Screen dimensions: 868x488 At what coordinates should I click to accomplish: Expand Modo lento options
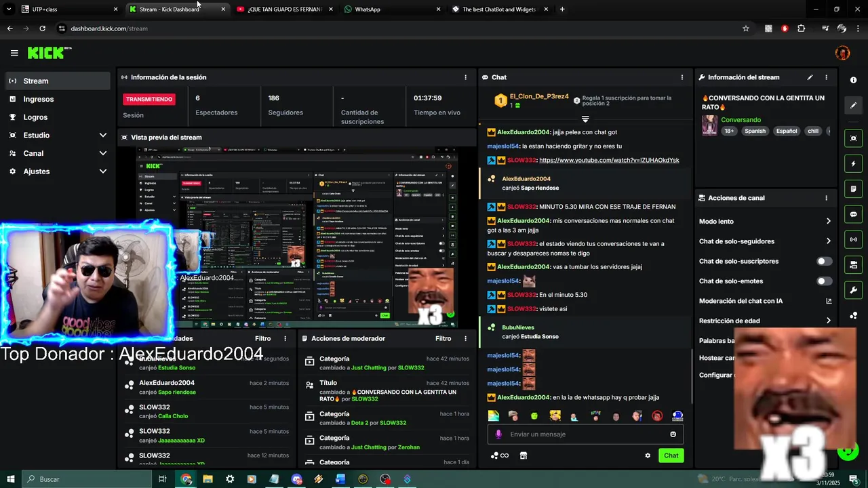[x=829, y=221]
